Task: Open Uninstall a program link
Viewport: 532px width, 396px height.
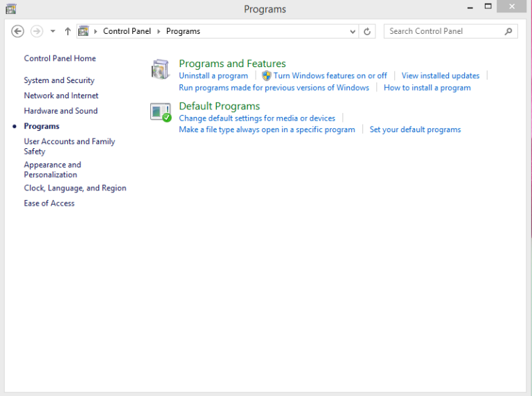Action: [213, 75]
